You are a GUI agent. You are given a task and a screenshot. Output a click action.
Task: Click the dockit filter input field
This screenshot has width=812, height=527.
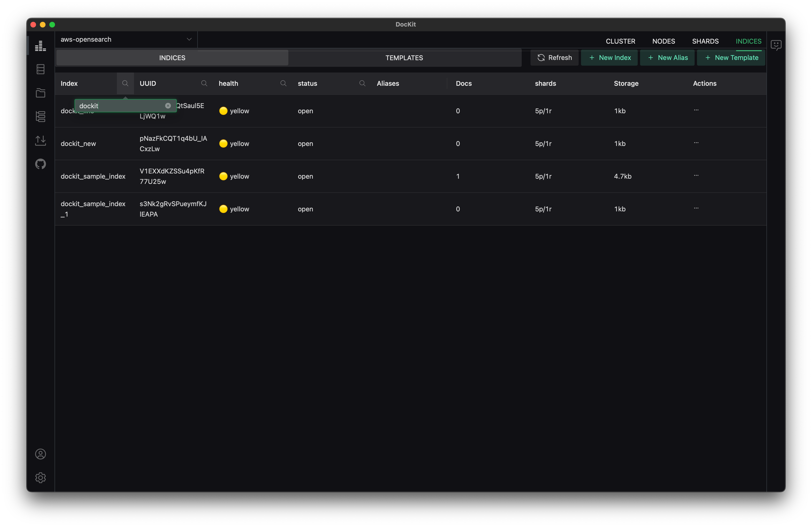click(120, 106)
